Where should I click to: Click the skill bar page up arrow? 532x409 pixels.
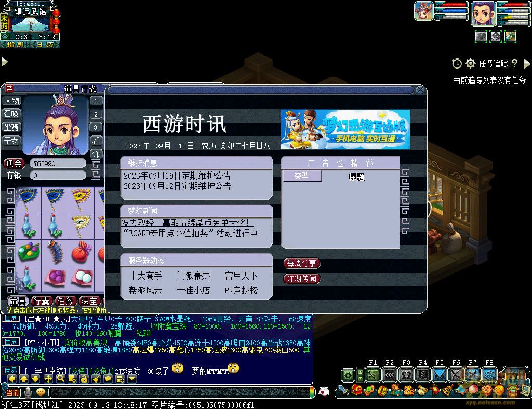pos(361,372)
